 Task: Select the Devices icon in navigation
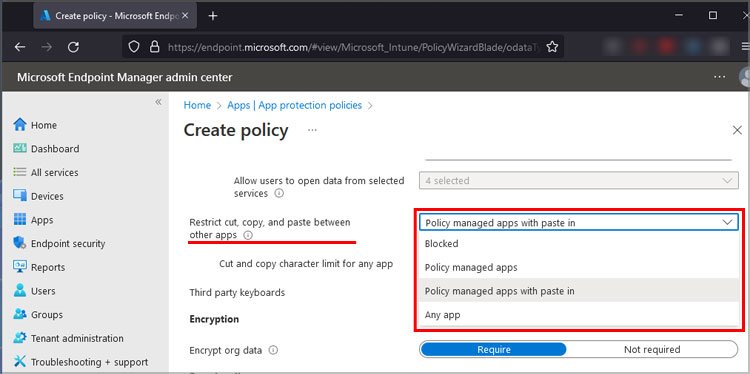pyautogui.click(x=20, y=196)
